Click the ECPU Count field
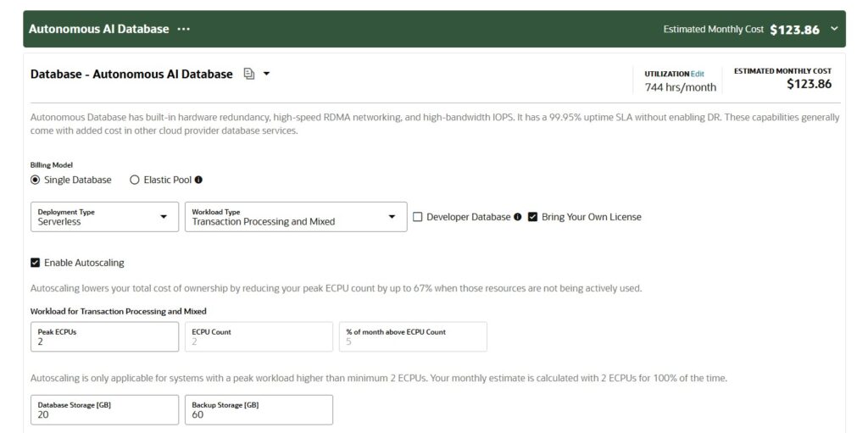The width and height of the screenshot is (868, 433). point(259,336)
